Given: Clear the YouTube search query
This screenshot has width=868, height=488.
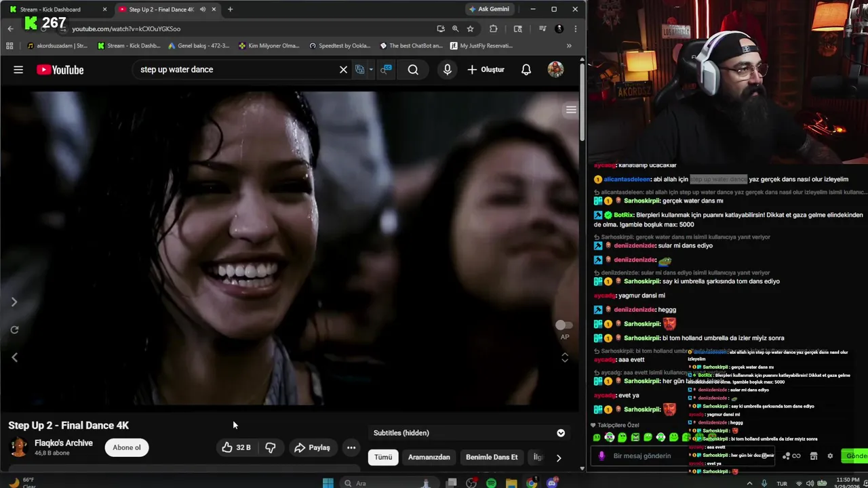Looking at the screenshot, I should (x=343, y=69).
